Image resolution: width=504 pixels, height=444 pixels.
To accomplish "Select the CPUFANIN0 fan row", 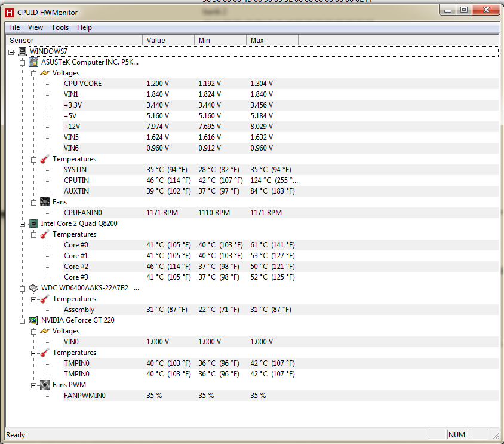I will [82, 213].
